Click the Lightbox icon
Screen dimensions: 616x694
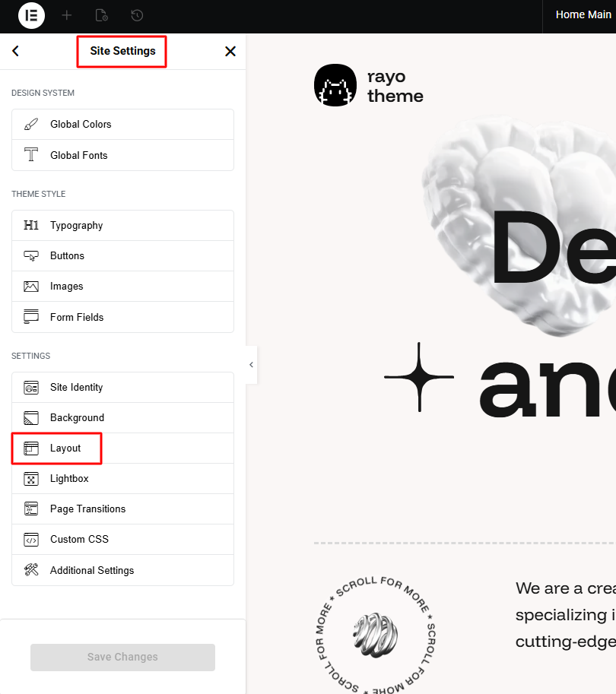point(31,479)
